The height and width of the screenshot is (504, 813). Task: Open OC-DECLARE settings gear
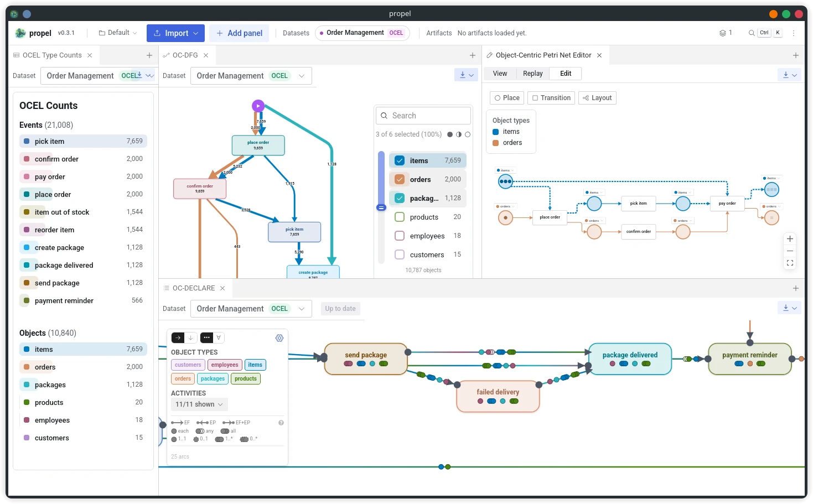coord(279,338)
